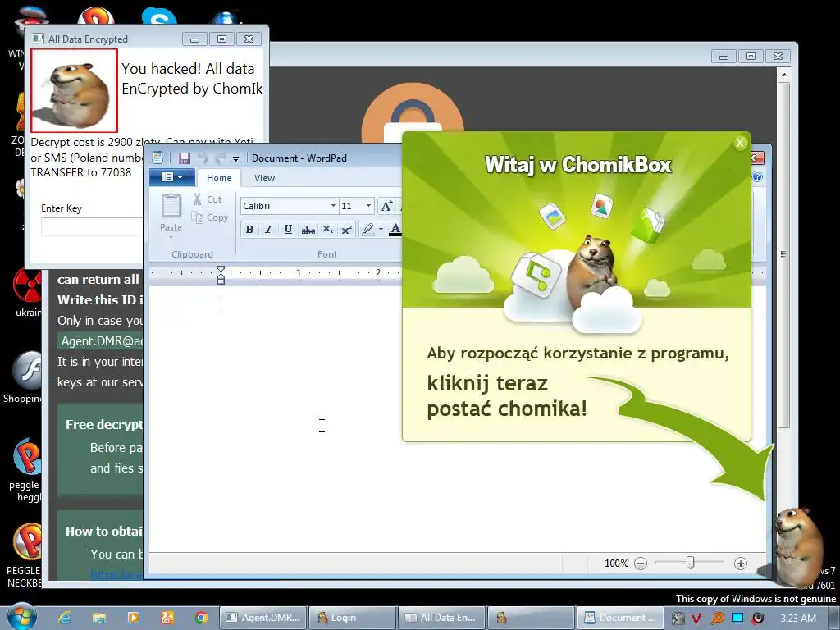Toggle bold formatting in WordPad
Screen dimensions: 840x630
point(249,230)
